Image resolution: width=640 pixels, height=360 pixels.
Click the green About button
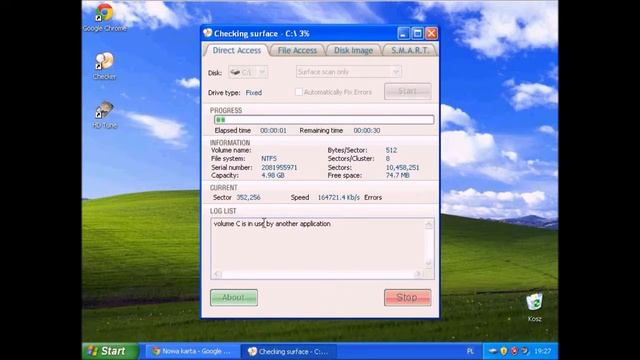point(234,298)
